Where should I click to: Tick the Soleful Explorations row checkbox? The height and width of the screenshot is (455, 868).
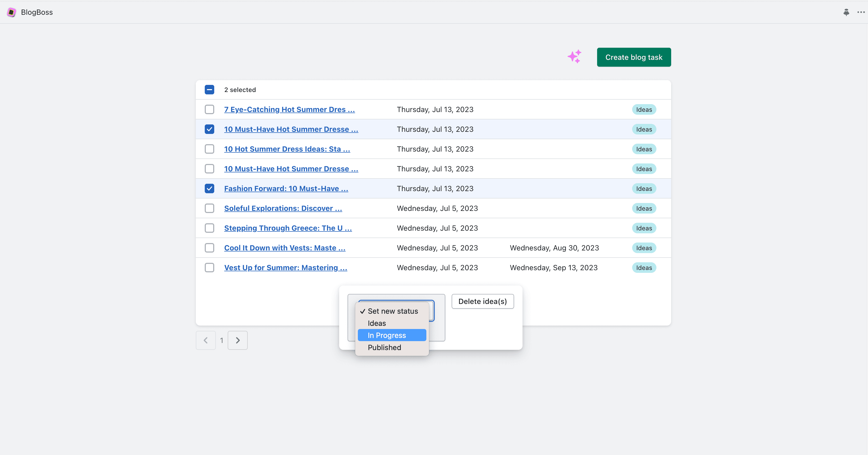coord(209,208)
